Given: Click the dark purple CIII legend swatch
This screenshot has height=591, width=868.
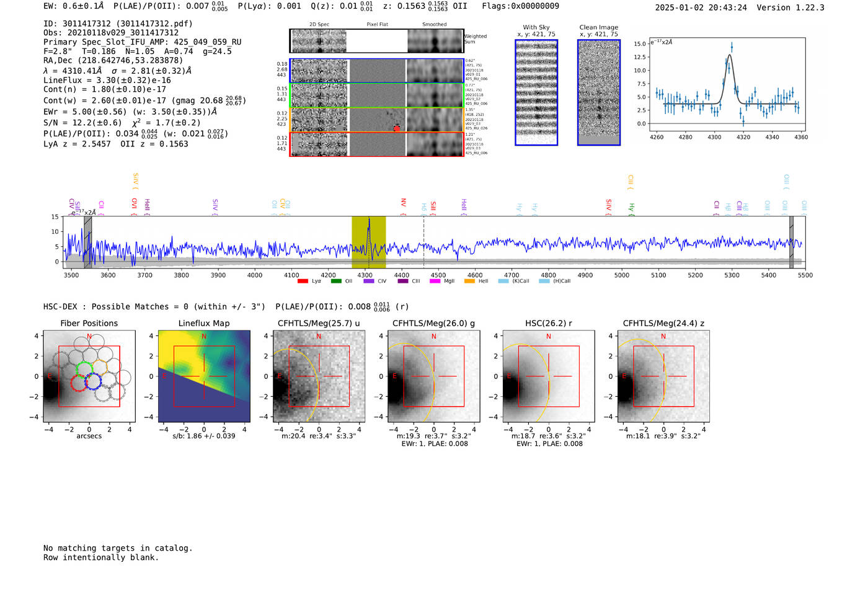Looking at the screenshot, I should point(403,281).
